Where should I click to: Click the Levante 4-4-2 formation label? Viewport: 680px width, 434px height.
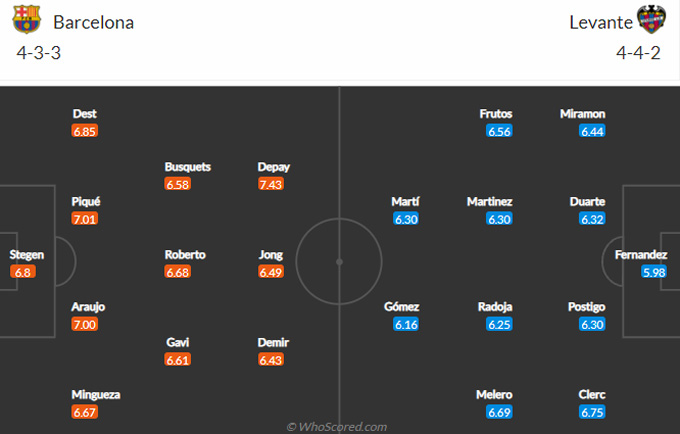[x=638, y=53]
